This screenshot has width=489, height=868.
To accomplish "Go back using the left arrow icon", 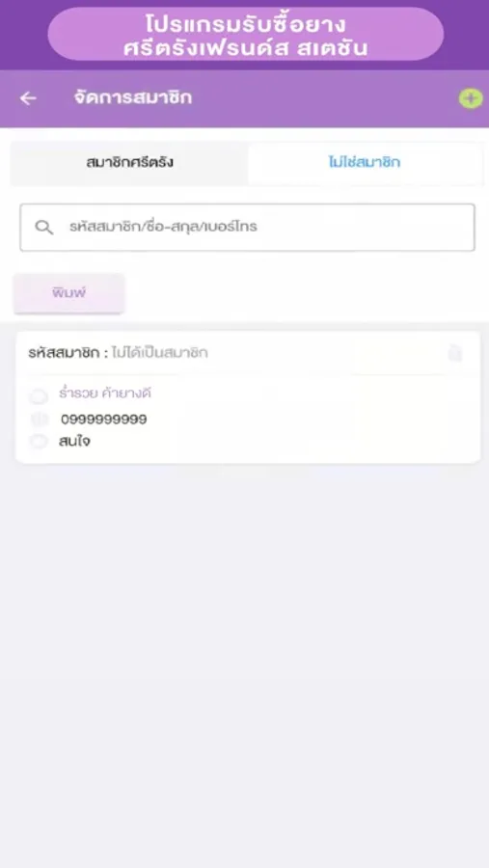I will [28, 98].
